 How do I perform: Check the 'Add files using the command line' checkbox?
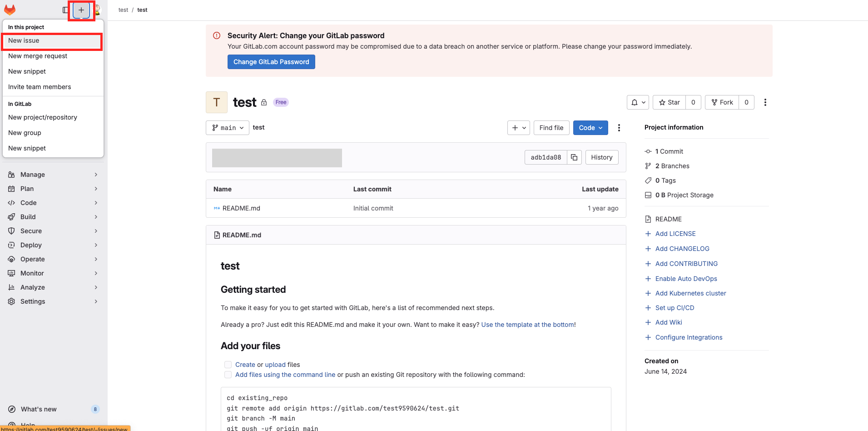coord(228,375)
